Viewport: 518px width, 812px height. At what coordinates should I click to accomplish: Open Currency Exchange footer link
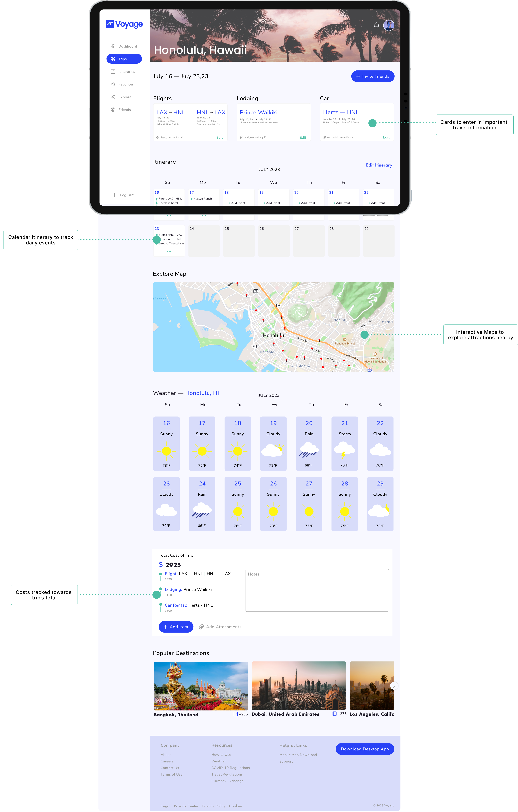[227, 781]
